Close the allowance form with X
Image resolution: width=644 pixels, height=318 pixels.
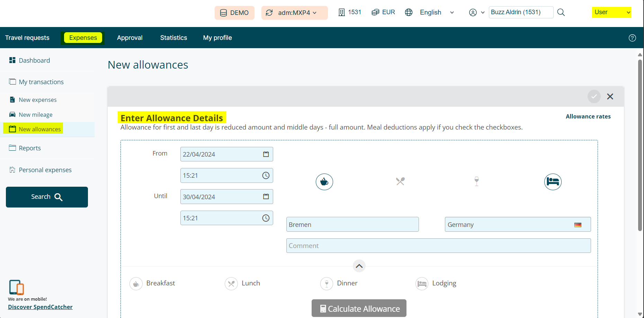point(610,97)
